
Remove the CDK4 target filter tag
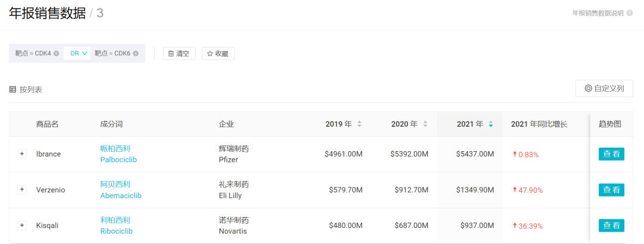[x=56, y=54]
